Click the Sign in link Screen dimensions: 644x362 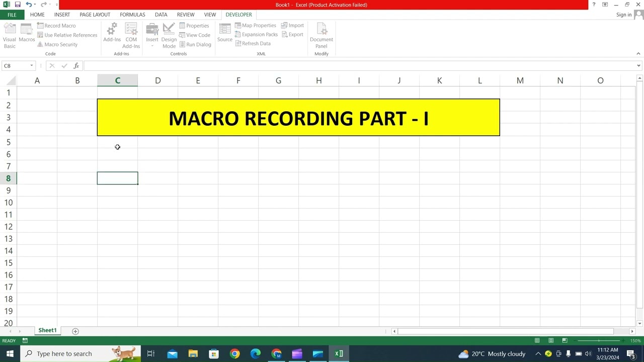pos(624,15)
